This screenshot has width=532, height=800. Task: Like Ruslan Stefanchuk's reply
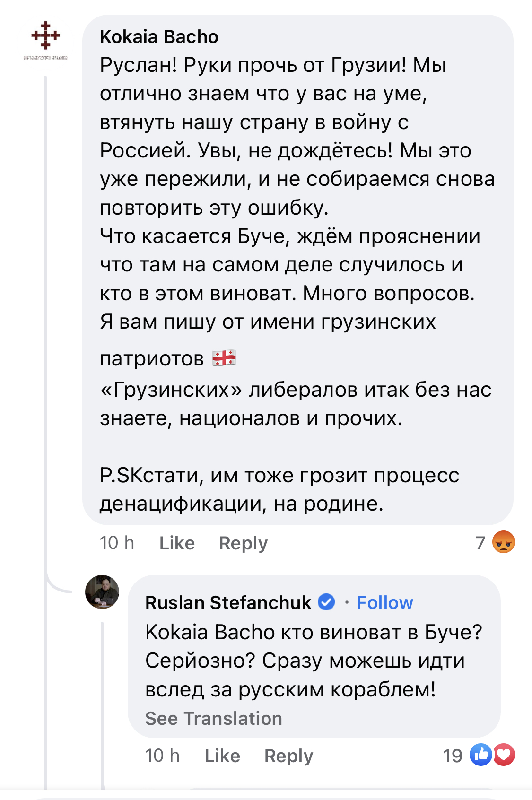[222, 756]
